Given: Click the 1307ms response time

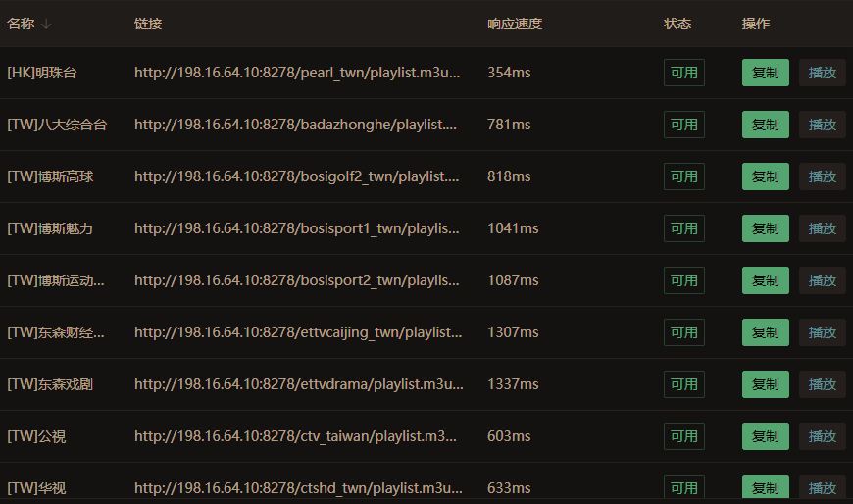Looking at the screenshot, I should coord(513,332).
